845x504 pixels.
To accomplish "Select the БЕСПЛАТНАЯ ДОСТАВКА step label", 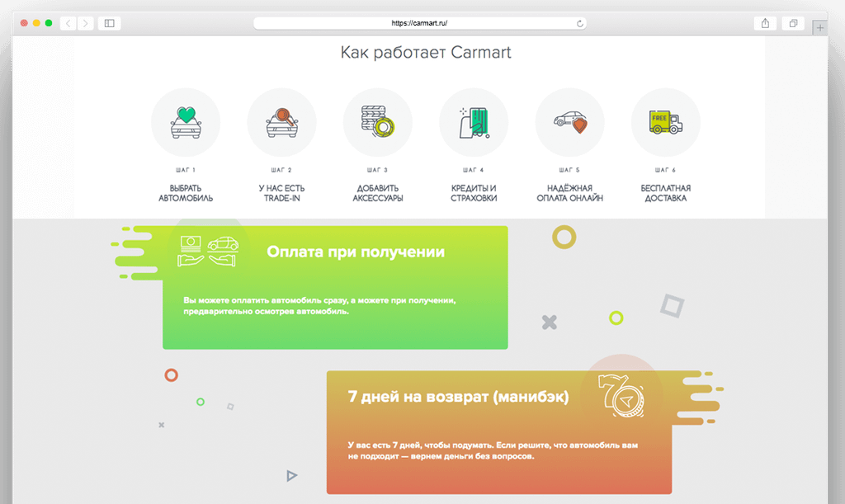I will (x=666, y=193).
